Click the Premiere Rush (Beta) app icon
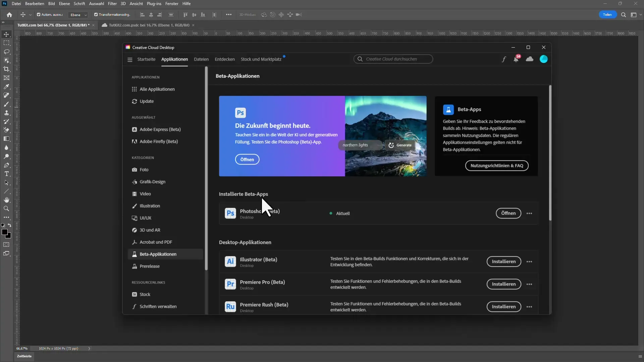The image size is (644, 362). [x=230, y=306]
